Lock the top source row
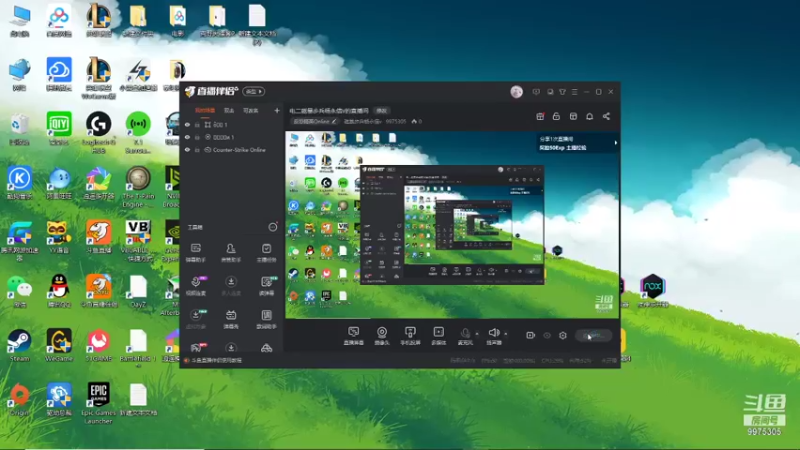This screenshot has height=450, width=800. coord(197,124)
